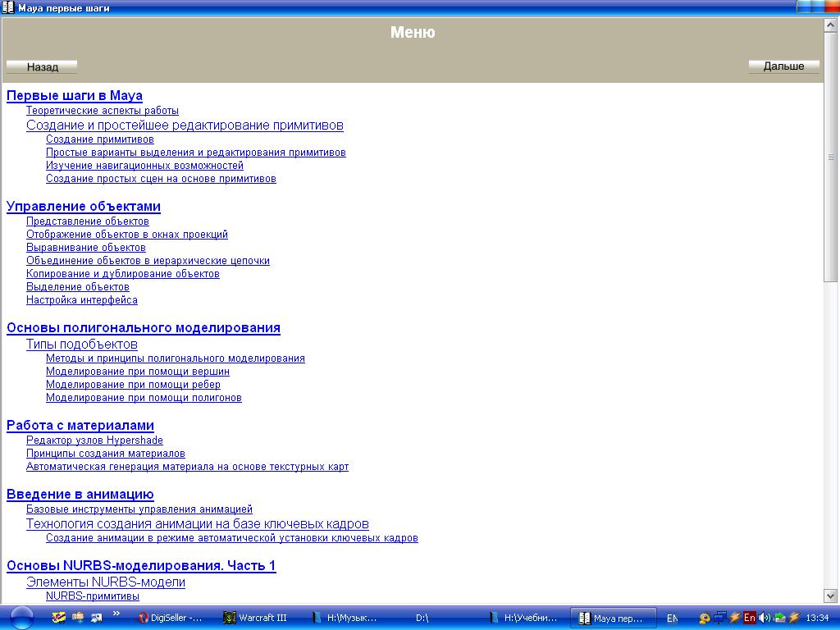
Task: Open Создание и простейшее редактирование примитивов
Action: click(x=185, y=126)
